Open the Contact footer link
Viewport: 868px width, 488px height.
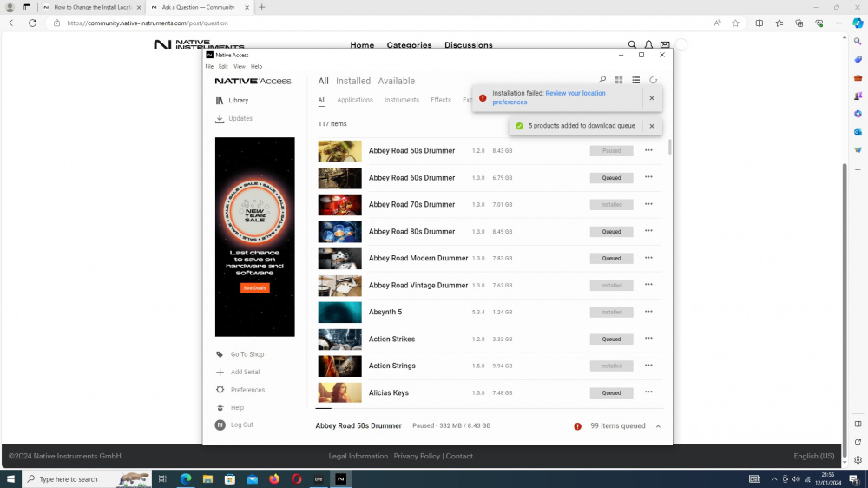[x=459, y=457]
